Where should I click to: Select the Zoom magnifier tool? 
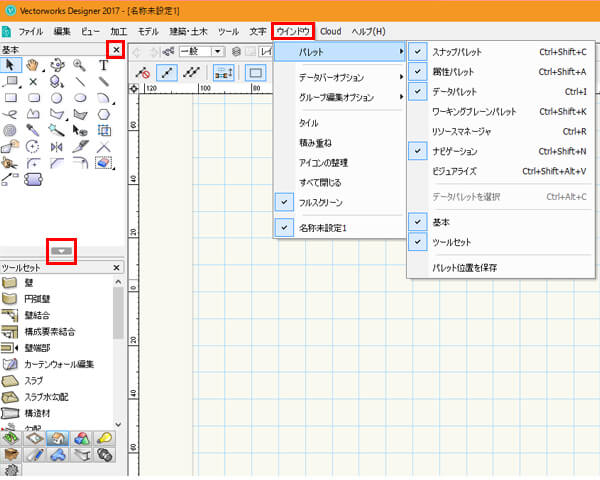(x=80, y=65)
